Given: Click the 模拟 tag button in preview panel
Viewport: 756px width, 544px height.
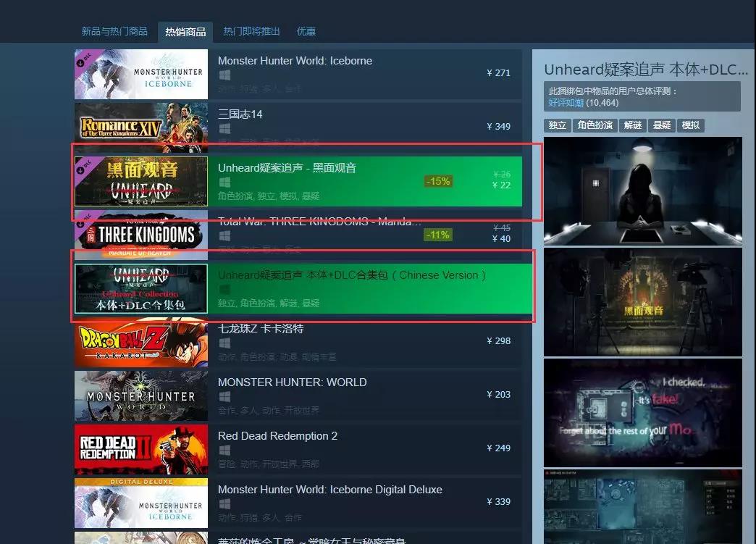Looking at the screenshot, I should pyautogui.click(x=690, y=125).
